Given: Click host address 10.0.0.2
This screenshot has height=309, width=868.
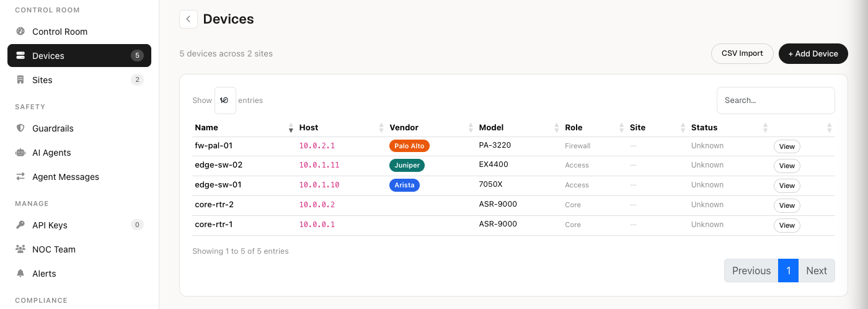Looking at the screenshot, I should (317, 205).
